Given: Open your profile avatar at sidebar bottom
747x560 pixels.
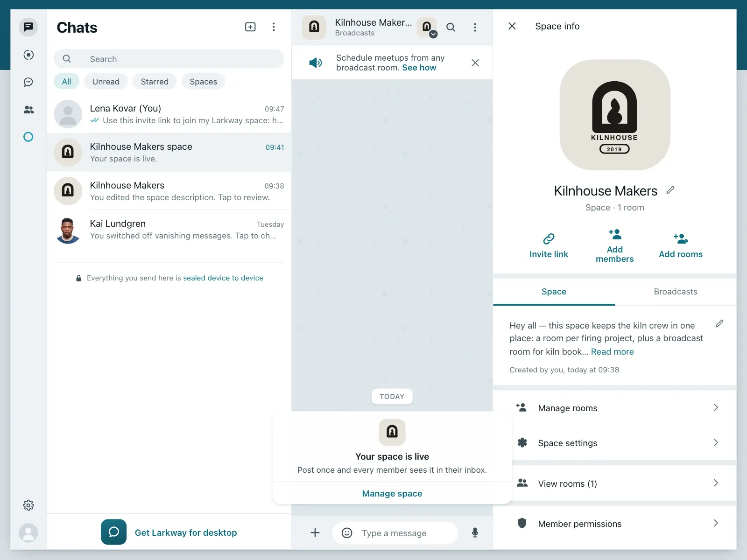Looking at the screenshot, I should pos(28,532).
